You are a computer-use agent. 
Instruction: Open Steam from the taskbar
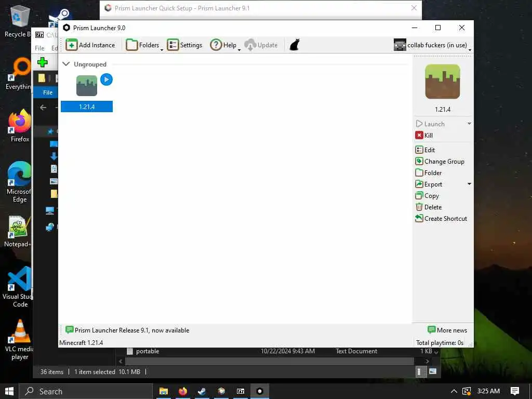[x=202, y=391]
